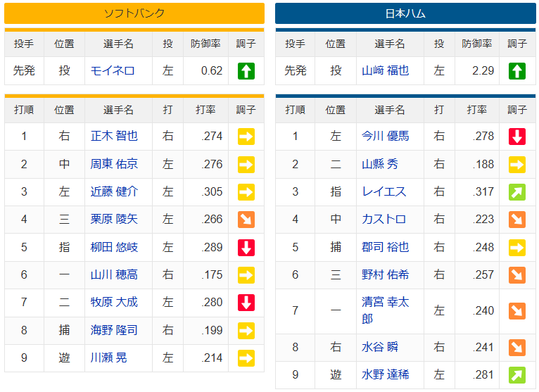The image size is (539, 392).
Task: Select the 日本ハム team header
Action: (405, 13)
